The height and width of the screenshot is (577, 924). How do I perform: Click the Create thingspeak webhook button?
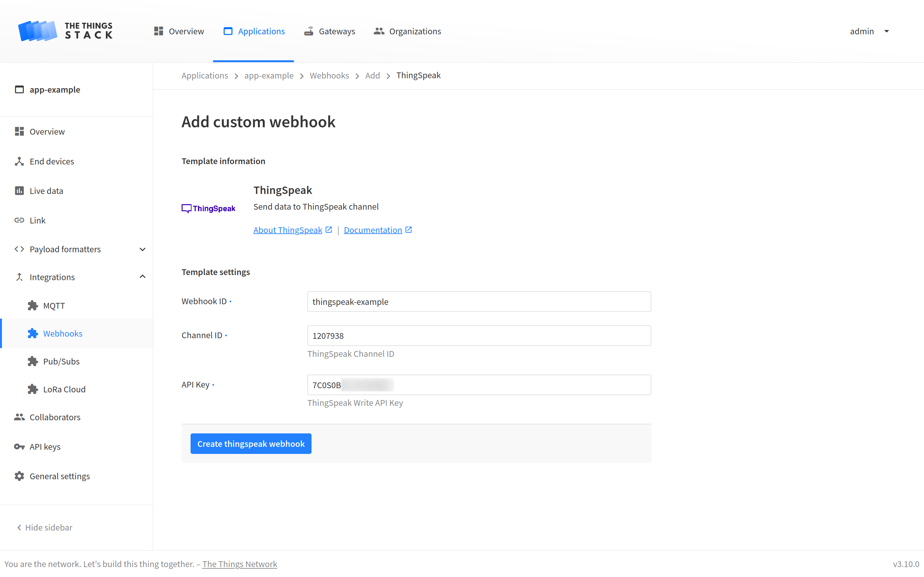point(251,443)
